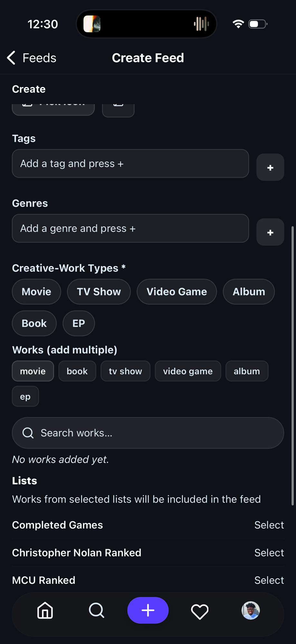
Task: Focus the Search works input field
Action: [x=148, y=433]
